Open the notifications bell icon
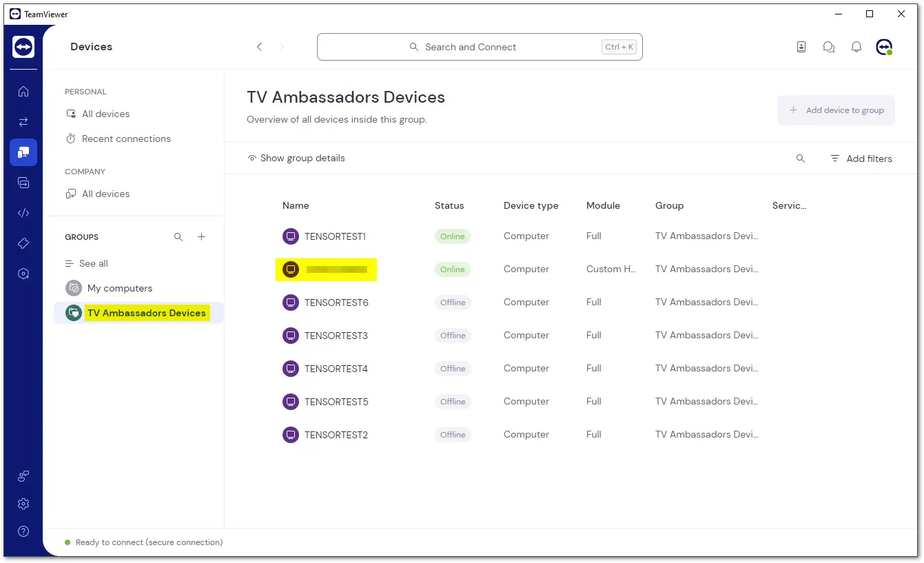The image size is (924, 563). 856,47
